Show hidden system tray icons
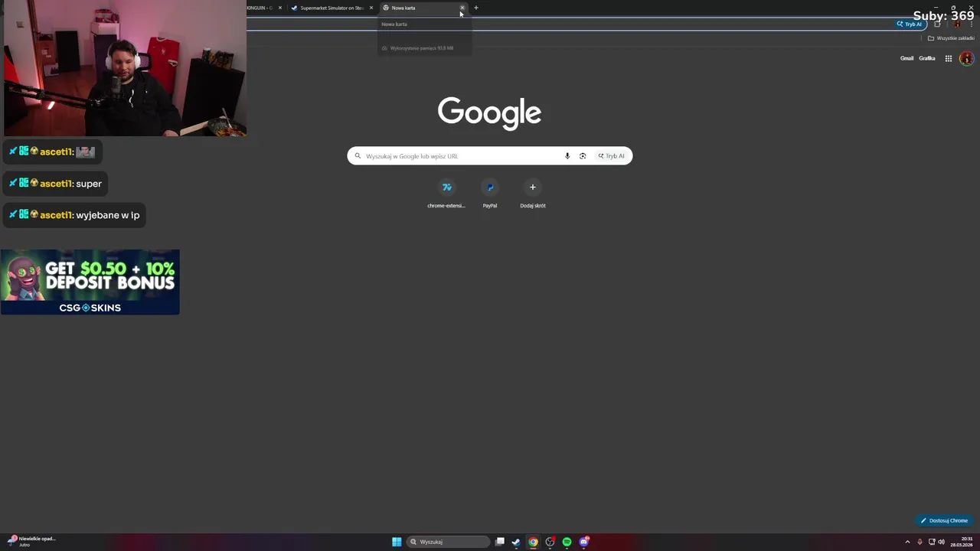 [908, 542]
